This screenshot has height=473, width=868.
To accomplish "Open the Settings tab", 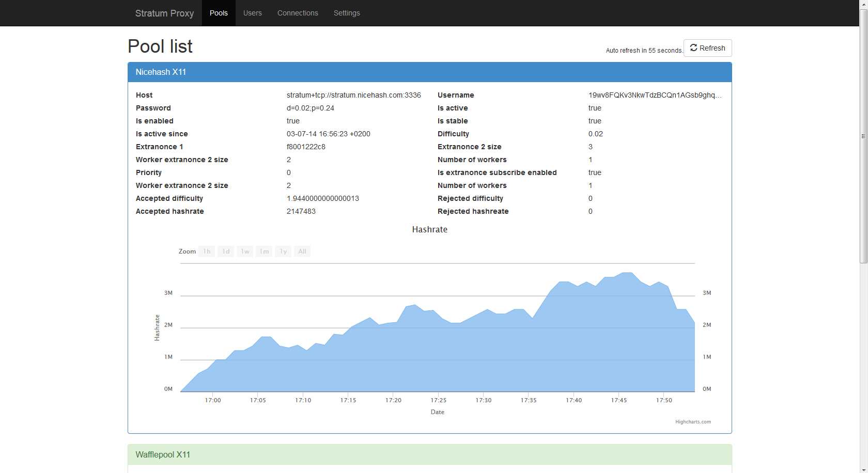I will point(347,13).
